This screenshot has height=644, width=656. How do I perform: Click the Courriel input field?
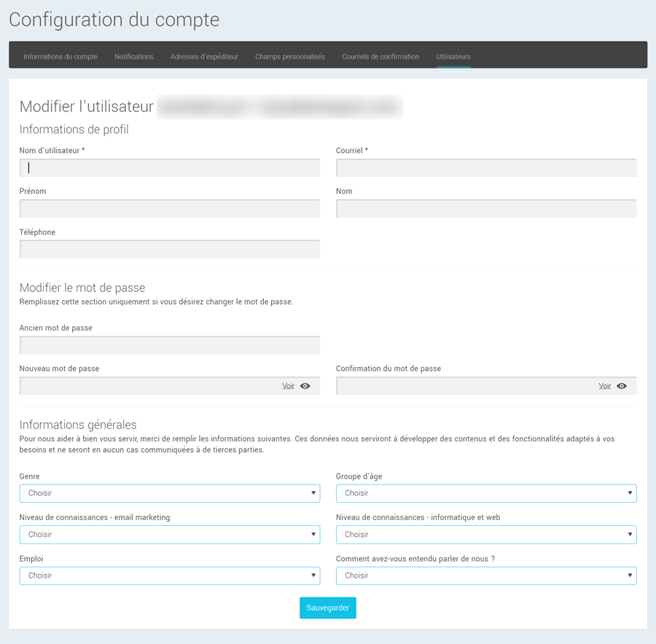click(x=485, y=168)
